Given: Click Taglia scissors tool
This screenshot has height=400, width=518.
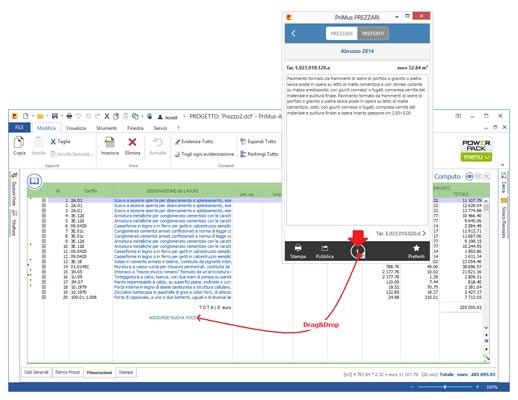Looking at the screenshot, I should [60, 142].
